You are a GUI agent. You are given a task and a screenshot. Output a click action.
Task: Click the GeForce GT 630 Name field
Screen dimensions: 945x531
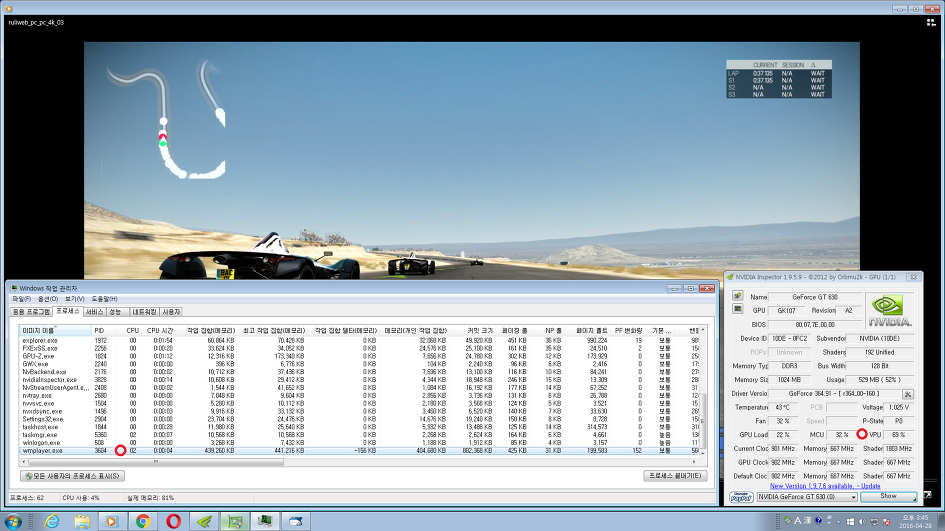point(815,297)
